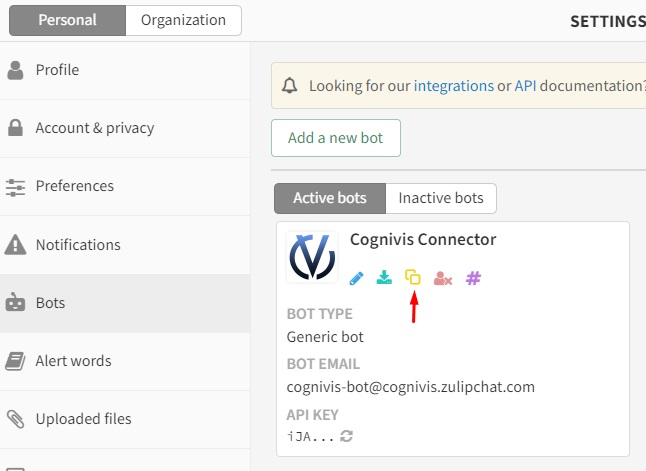646x471 pixels.
Task: Click the purple hash channels icon
Action: tap(474, 278)
